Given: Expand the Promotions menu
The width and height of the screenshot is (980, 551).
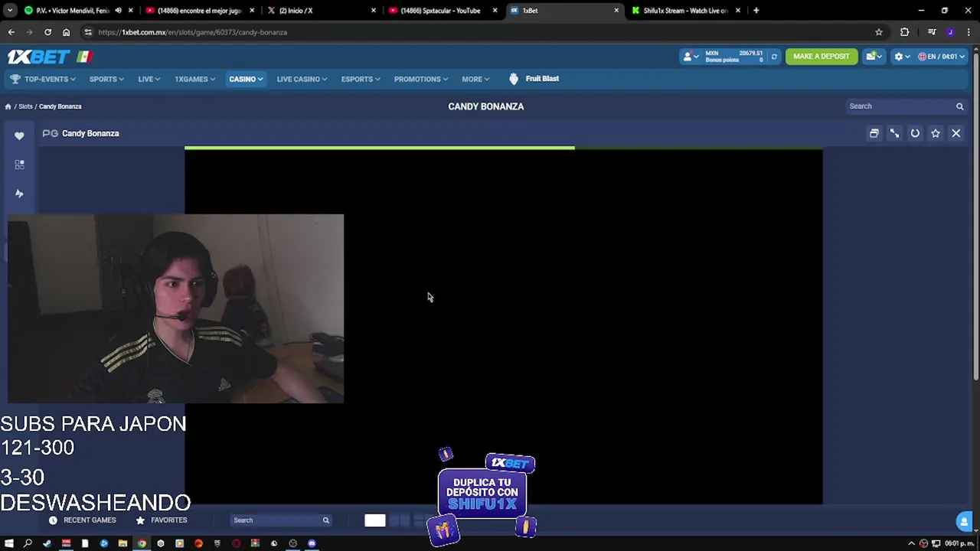Looking at the screenshot, I should 421,79.
